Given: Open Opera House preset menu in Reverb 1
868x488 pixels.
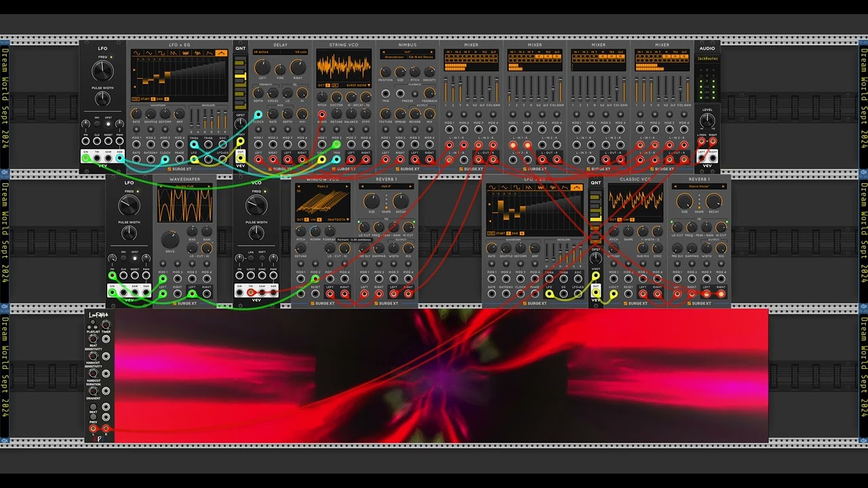Looking at the screenshot, I should point(699,186).
